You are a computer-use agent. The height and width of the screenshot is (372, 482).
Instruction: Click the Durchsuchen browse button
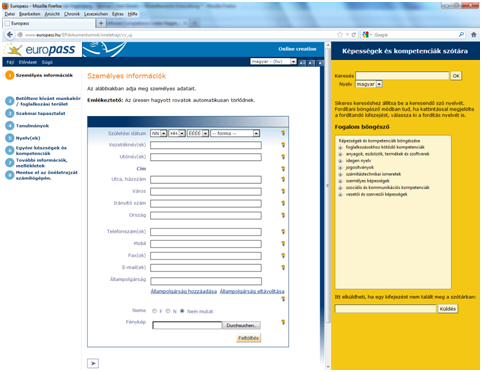pos(241,325)
